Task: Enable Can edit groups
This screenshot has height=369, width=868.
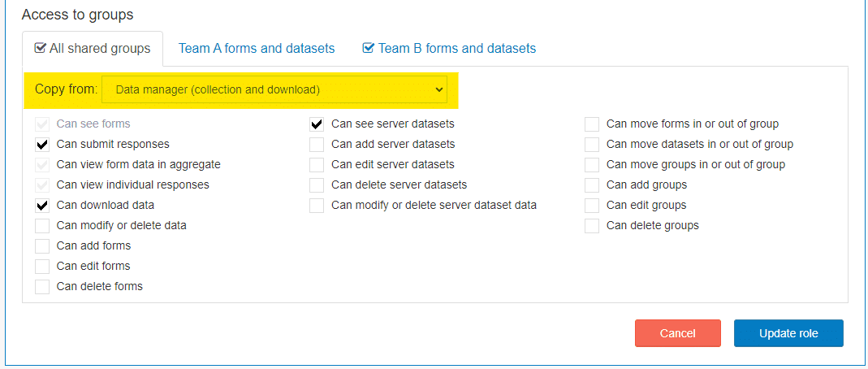Action: [592, 206]
